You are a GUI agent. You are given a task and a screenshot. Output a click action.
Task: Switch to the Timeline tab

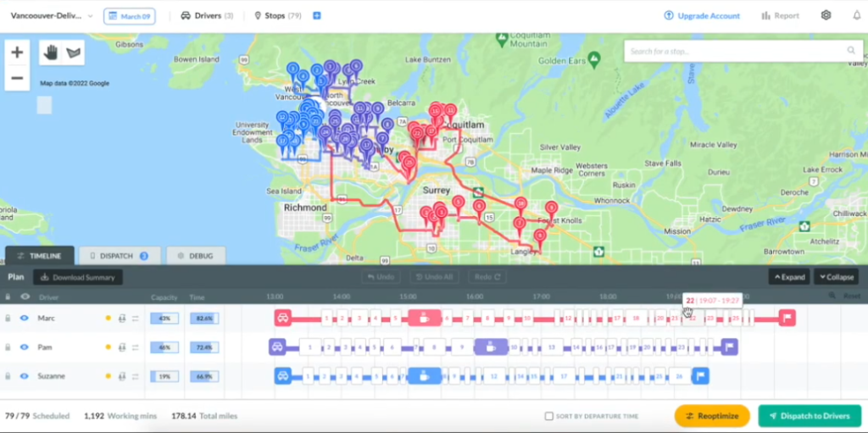click(39, 256)
